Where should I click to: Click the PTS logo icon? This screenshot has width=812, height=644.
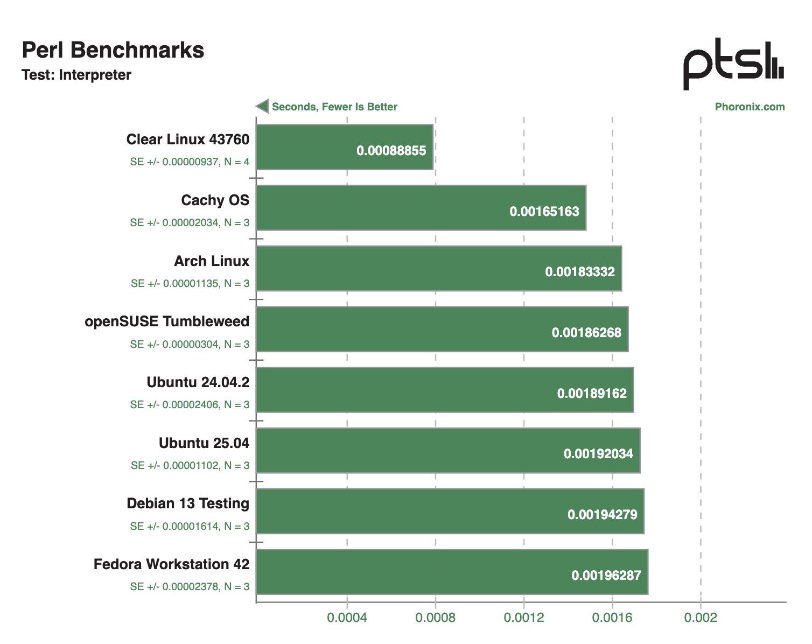(x=733, y=64)
